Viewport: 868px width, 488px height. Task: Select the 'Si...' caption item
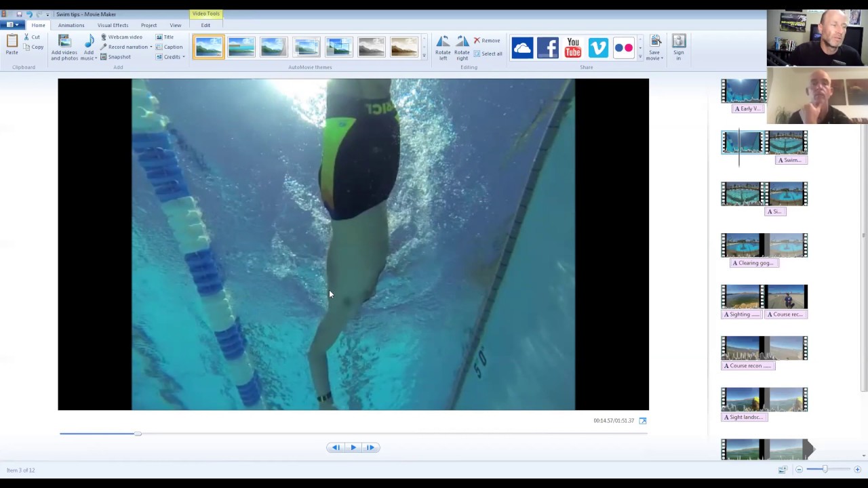(775, 211)
